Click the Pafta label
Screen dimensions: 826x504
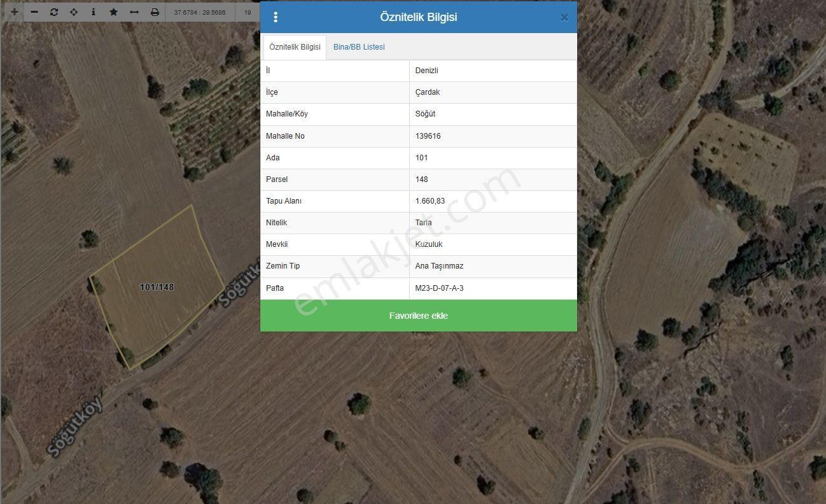275,288
